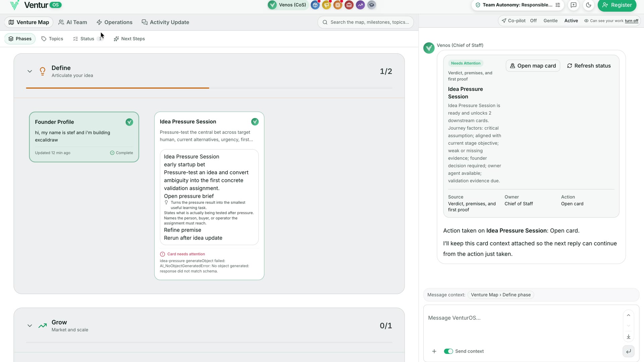Image resolution: width=644 pixels, height=362 pixels.
Task: Collapse the Grow phase chevron
Action: click(x=30, y=326)
